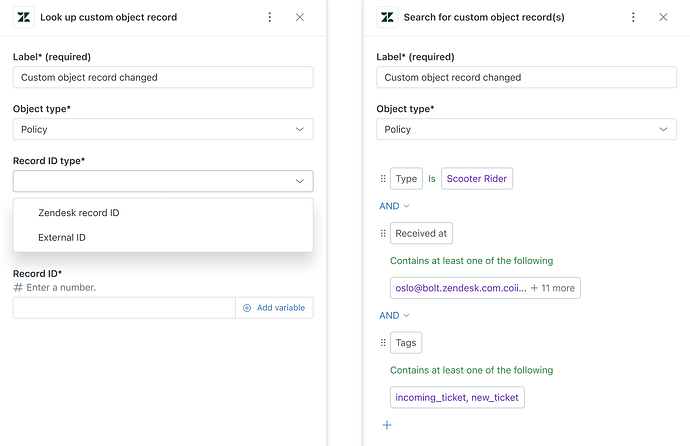Viewport: 690px width, 446px height.
Task: Click Zendesk logo in Search panel header
Action: click(387, 17)
